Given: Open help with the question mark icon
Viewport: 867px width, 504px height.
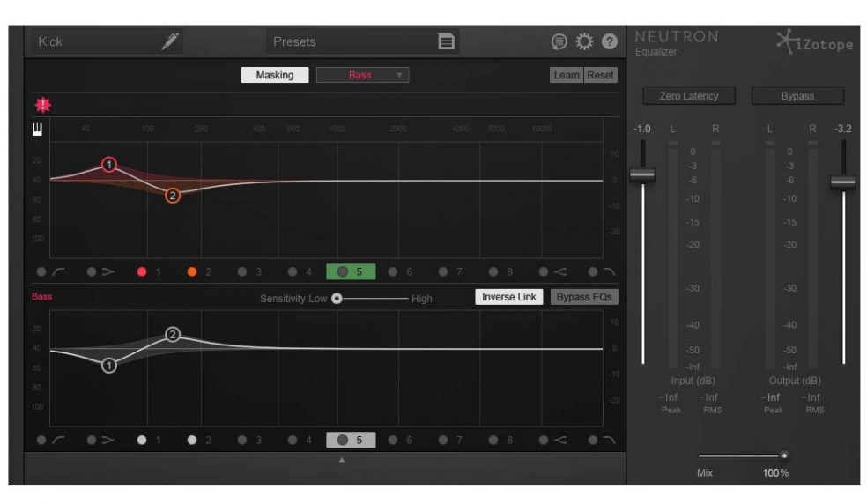Looking at the screenshot, I should (610, 41).
